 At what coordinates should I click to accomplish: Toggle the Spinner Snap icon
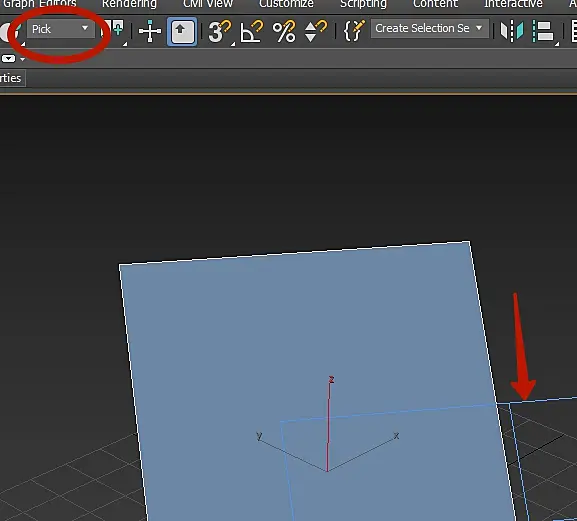316,32
